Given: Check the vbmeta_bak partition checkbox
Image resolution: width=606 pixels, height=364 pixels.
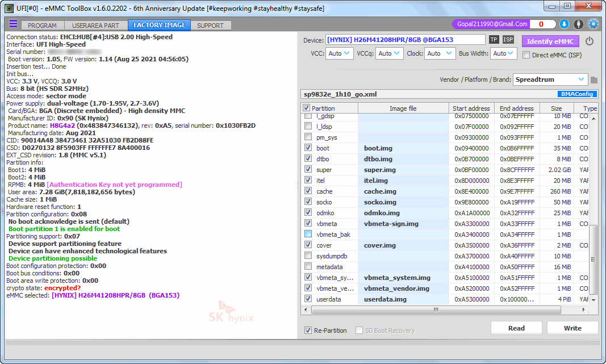Looking at the screenshot, I should point(308,234).
